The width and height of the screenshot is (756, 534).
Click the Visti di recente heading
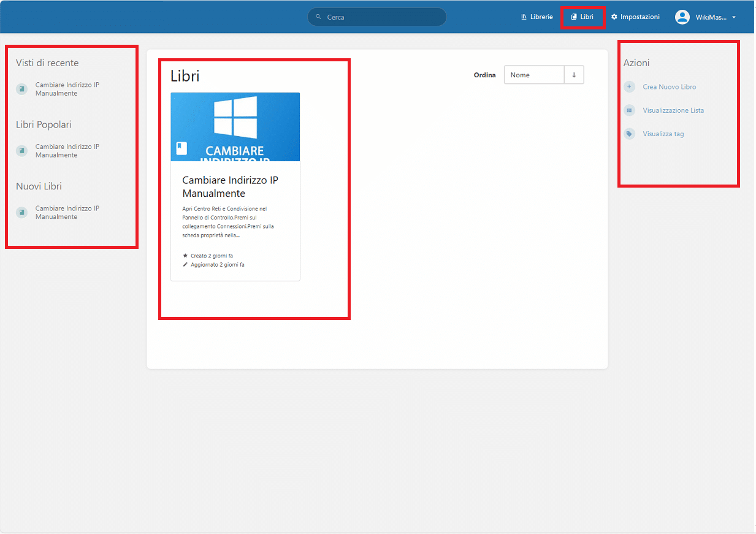click(47, 63)
